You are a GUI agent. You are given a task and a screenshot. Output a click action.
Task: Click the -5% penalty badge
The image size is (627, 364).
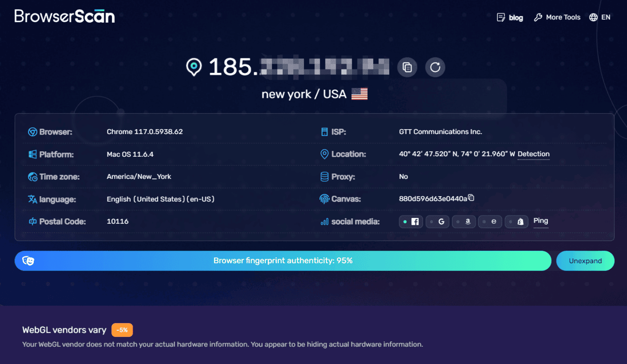(x=122, y=330)
